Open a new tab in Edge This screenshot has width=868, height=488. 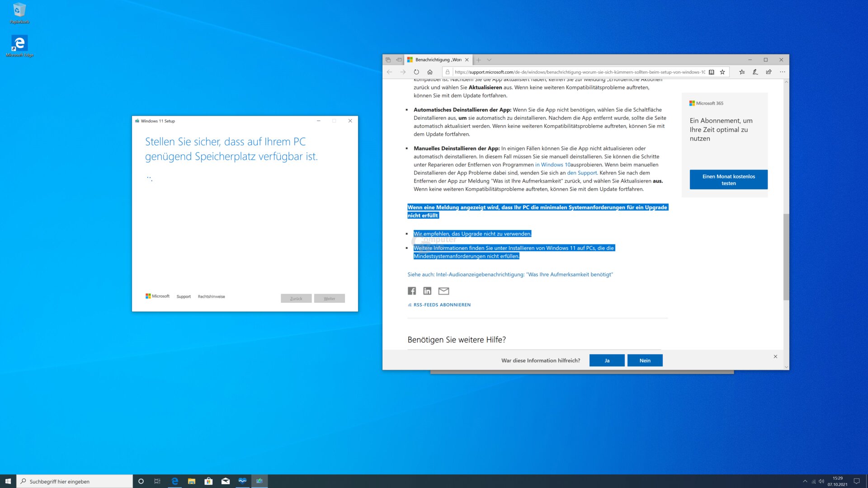click(x=478, y=60)
